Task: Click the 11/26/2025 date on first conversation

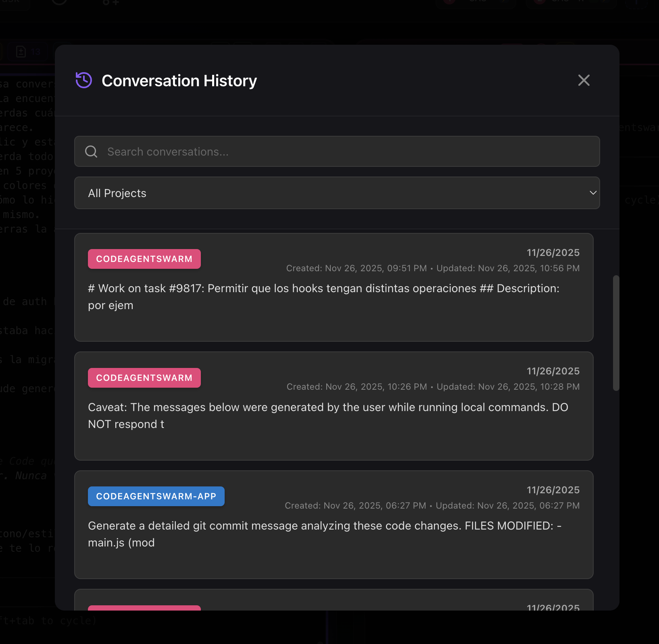Action: (553, 252)
